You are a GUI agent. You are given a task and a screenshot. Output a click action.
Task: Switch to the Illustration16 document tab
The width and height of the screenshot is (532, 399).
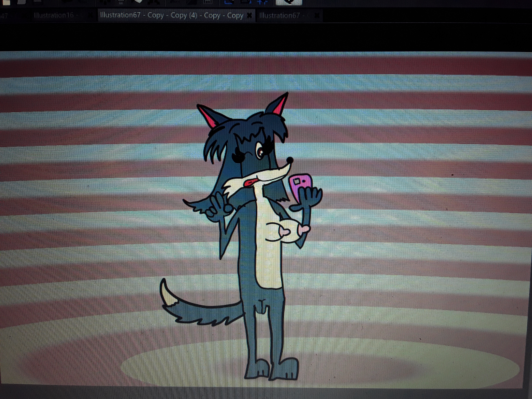[54, 15]
